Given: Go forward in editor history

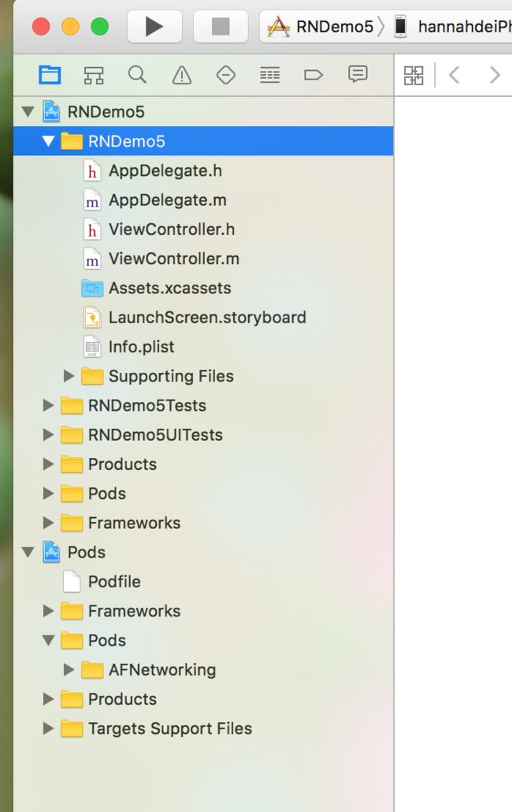Looking at the screenshot, I should click(495, 76).
